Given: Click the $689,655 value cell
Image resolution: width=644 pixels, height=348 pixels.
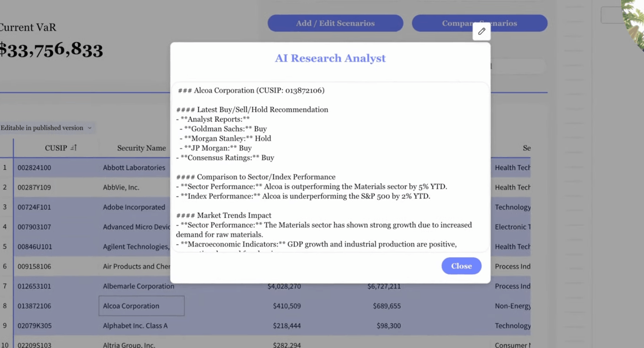Looking at the screenshot, I should tap(387, 306).
